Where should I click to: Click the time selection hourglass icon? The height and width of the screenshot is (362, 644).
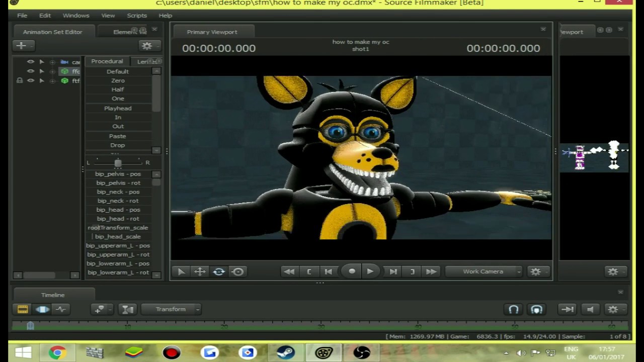tap(128, 309)
